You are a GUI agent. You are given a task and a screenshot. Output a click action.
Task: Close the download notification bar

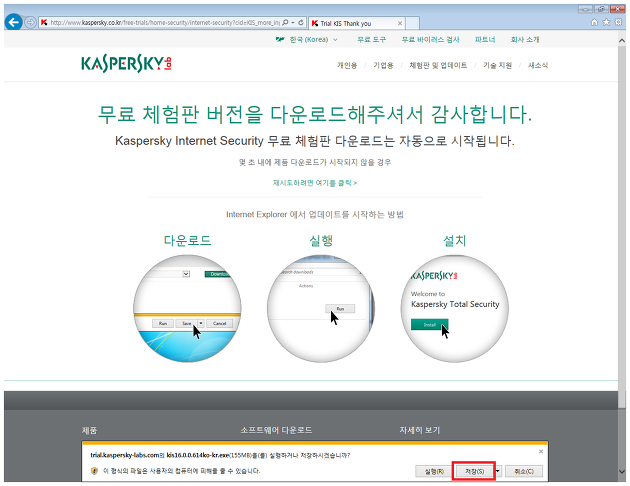tap(541, 451)
